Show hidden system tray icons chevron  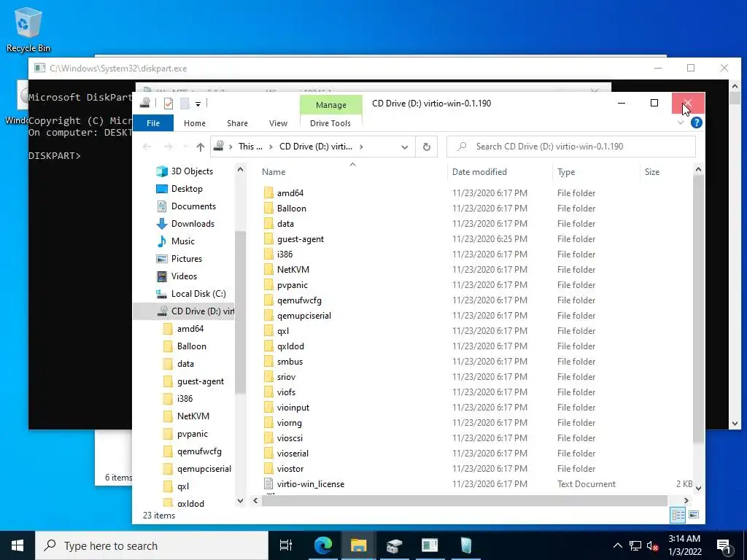(x=617, y=545)
